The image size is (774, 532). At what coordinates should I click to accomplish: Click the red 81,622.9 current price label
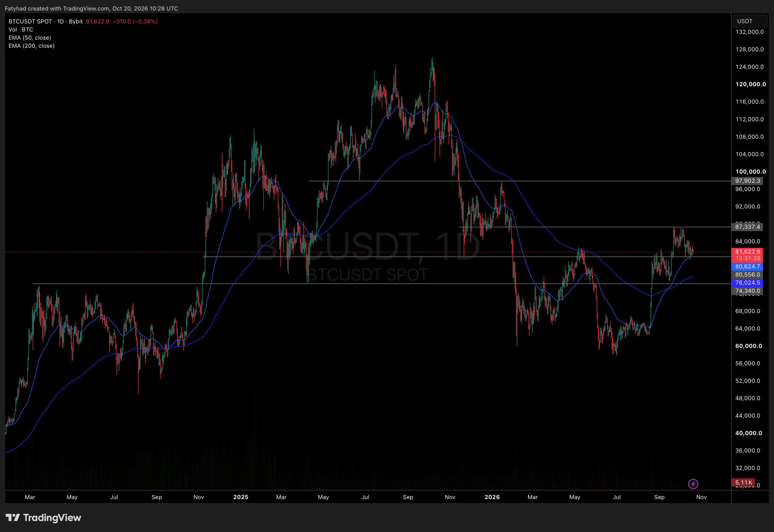pyautogui.click(x=747, y=252)
